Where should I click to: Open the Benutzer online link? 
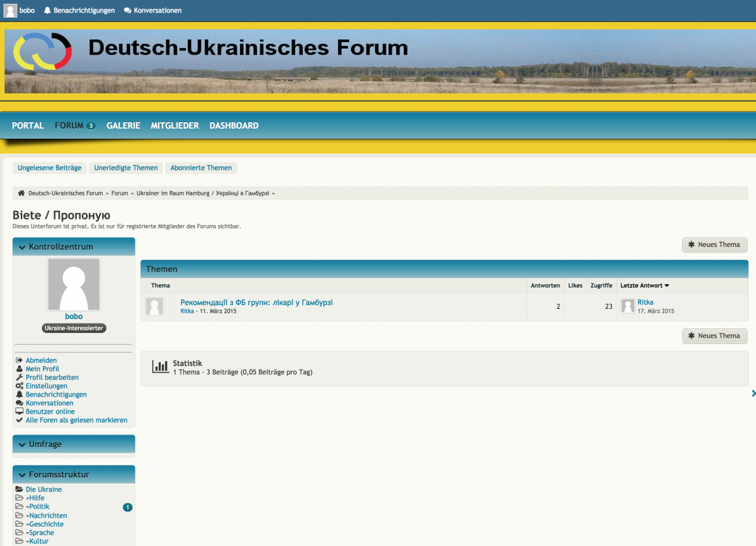click(50, 412)
